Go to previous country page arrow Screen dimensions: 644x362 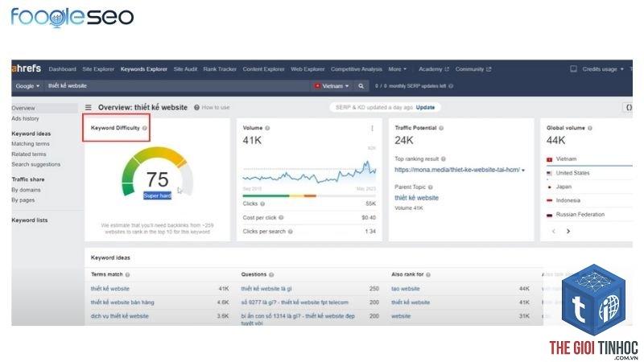(554, 232)
